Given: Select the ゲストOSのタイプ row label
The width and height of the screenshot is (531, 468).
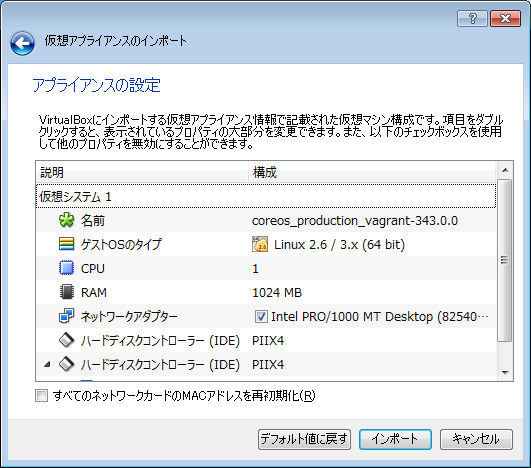Looking at the screenshot, I should point(121,244).
